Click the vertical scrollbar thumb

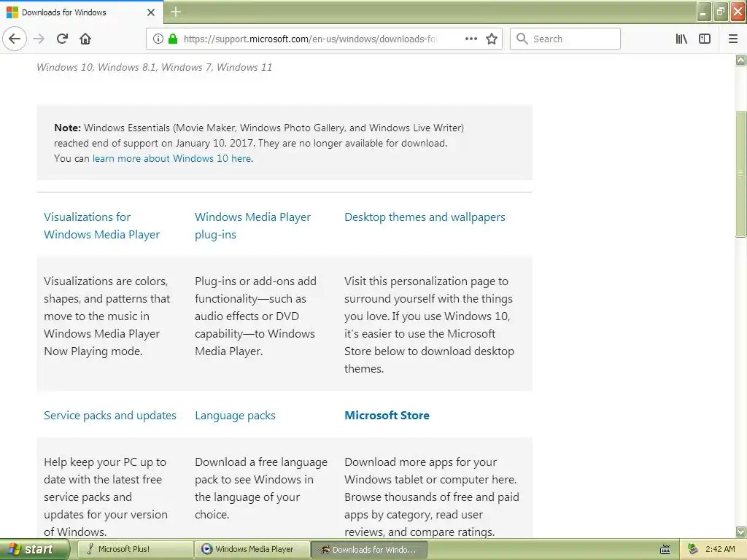[741, 174]
